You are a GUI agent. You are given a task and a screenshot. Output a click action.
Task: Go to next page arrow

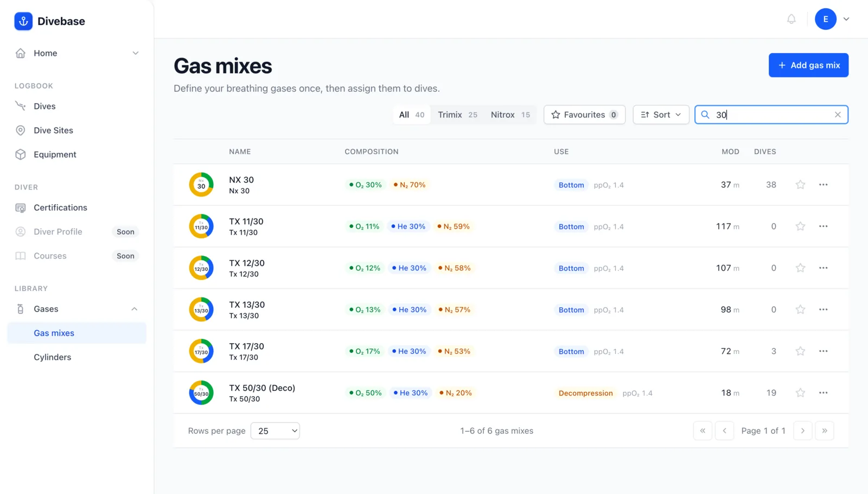coord(802,430)
